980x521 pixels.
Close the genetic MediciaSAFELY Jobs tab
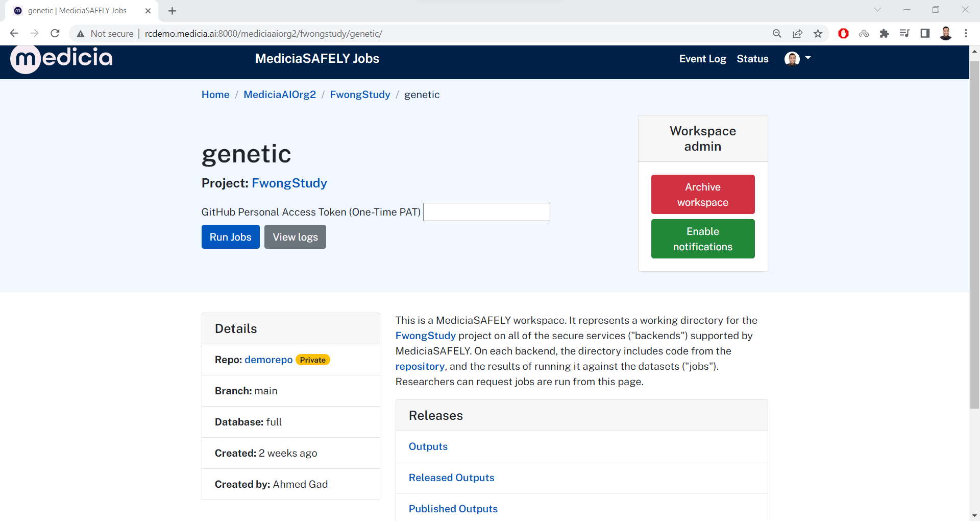pos(148,11)
